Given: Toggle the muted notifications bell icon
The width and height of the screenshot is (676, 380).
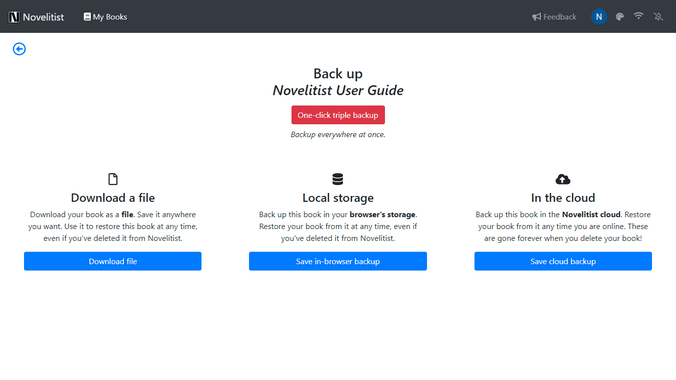Looking at the screenshot, I should 658,17.
